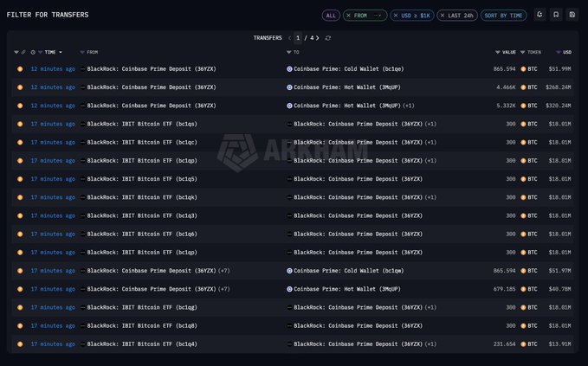
Task: Go to the next transfers page
Action: click(318, 38)
